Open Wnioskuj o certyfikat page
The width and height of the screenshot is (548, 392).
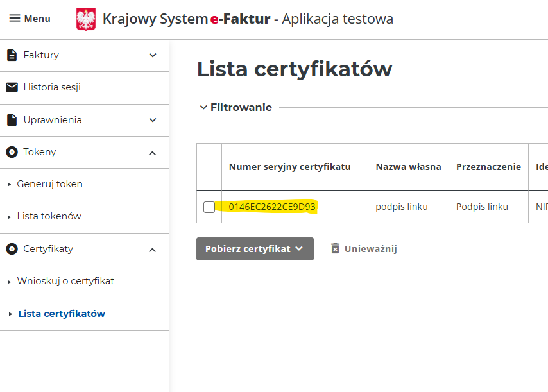[x=65, y=281]
